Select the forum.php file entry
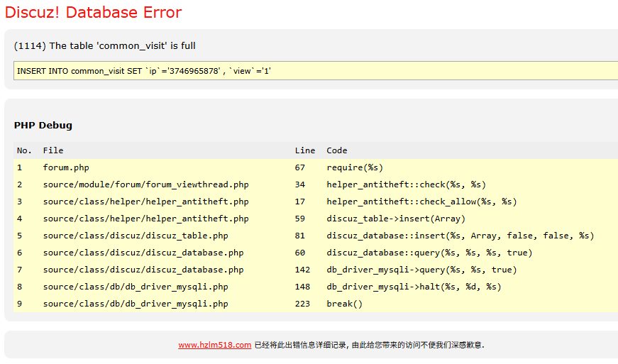This screenshot has width=618, height=364. click(x=66, y=167)
